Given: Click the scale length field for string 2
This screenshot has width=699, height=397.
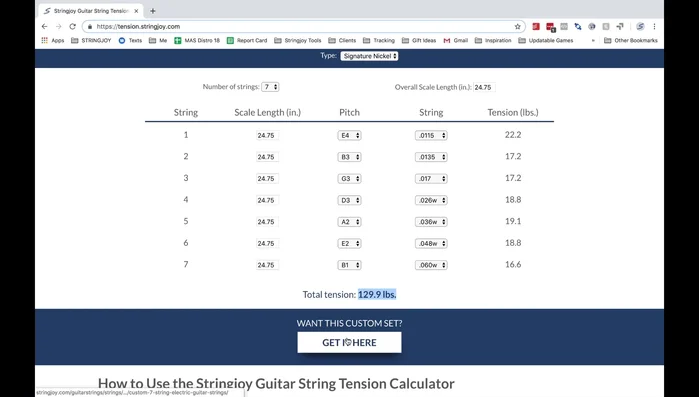Looking at the screenshot, I should (x=267, y=157).
